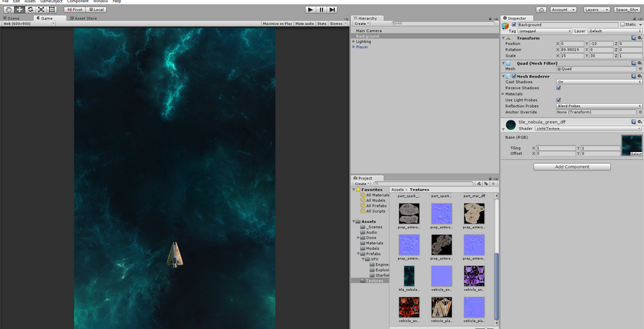Viewport: 644px width, 329px height.
Task: Open the Transform component gear settings
Action: point(640,38)
